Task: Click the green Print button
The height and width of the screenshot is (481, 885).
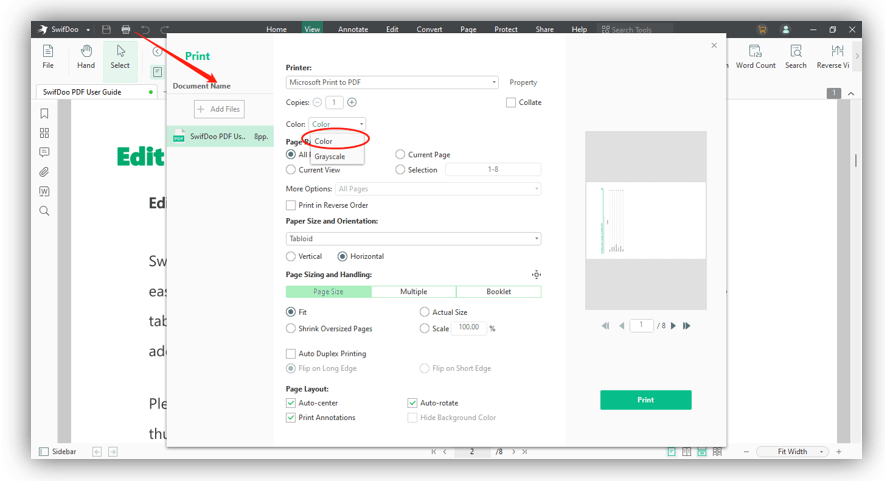Action: click(x=646, y=400)
